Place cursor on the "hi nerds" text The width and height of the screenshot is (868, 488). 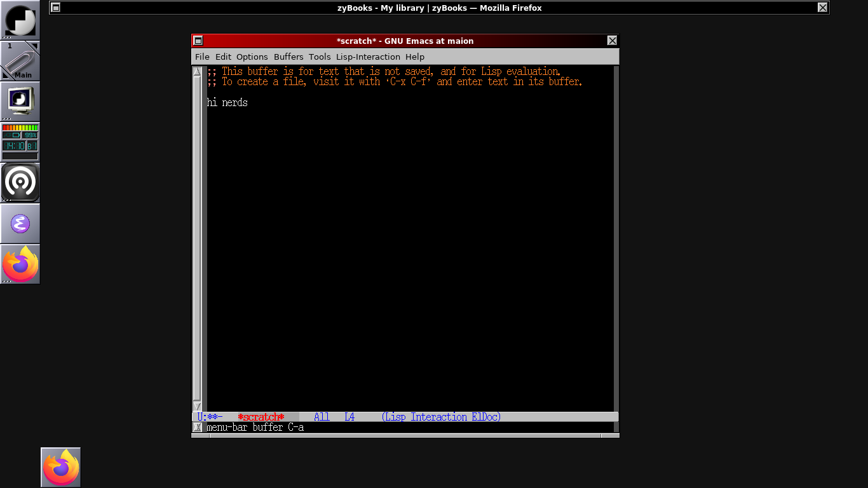pyautogui.click(x=227, y=102)
